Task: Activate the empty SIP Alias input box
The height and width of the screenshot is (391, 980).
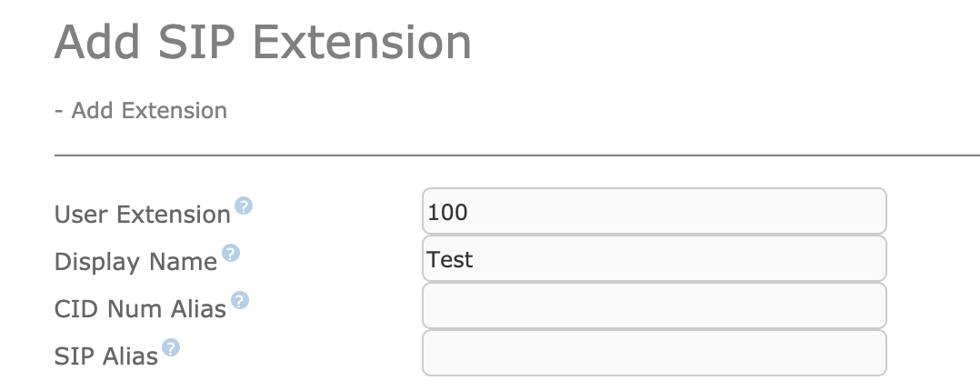Action: click(654, 353)
